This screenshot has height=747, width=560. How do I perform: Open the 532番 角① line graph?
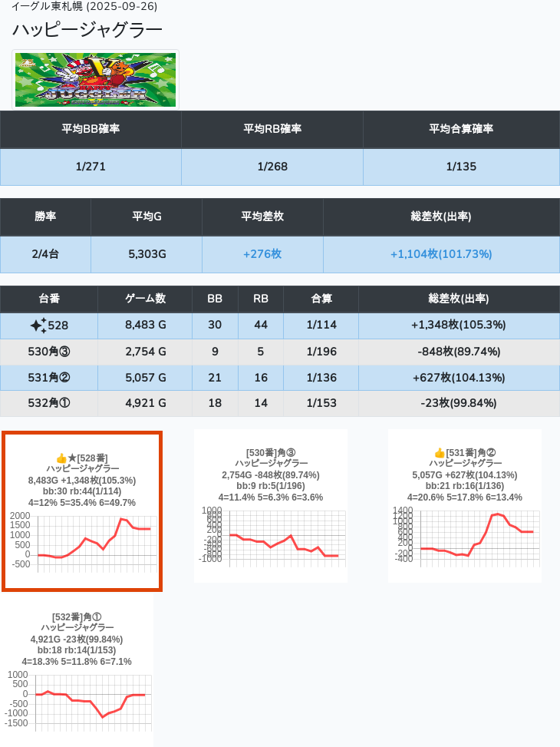[77, 700]
